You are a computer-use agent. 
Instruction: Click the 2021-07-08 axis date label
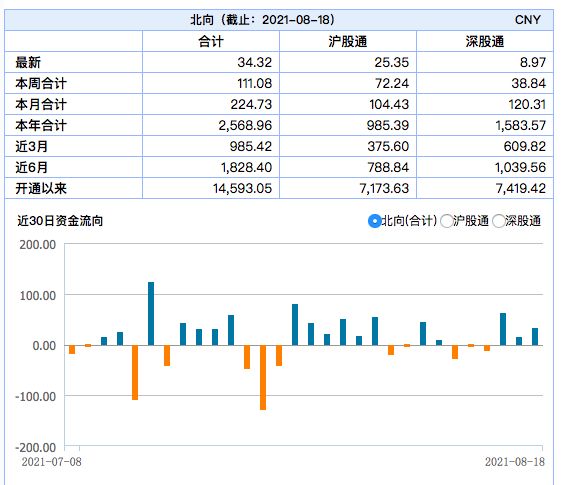(52, 462)
